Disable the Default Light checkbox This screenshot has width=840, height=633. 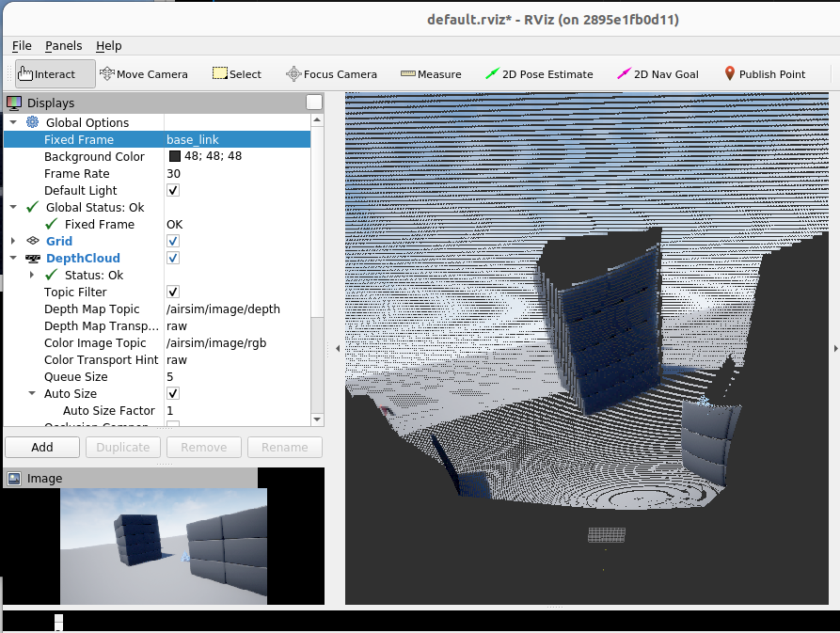[x=173, y=191]
